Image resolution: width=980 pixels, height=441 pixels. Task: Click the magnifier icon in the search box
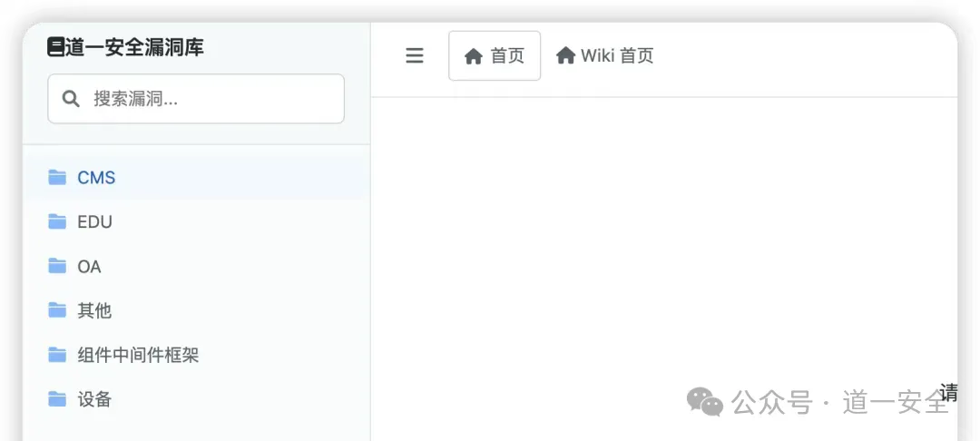(72, 99)
